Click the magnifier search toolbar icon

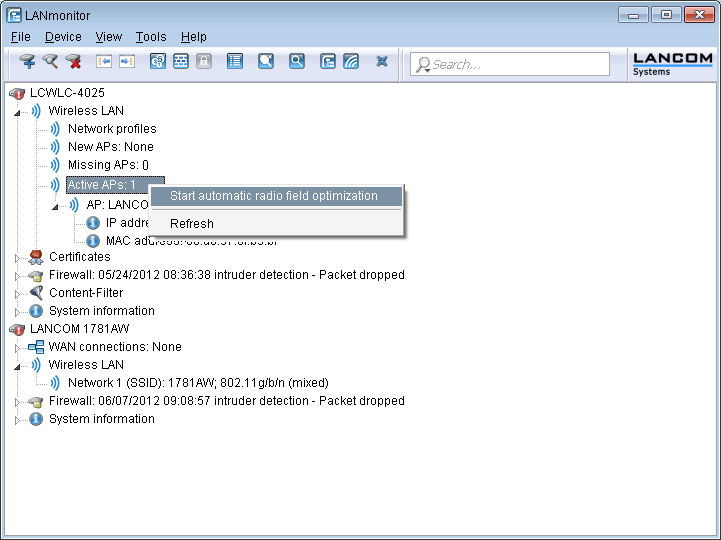coord(297,62)
